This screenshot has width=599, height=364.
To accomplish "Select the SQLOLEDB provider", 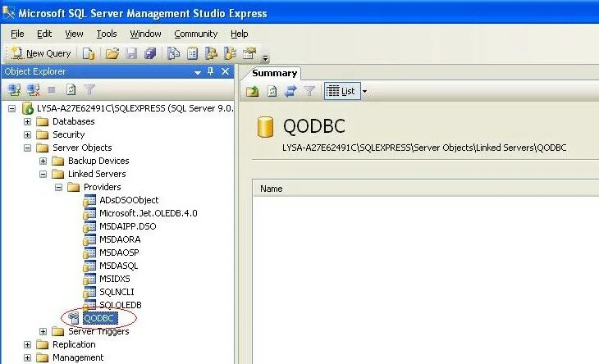I will [121, 305].
